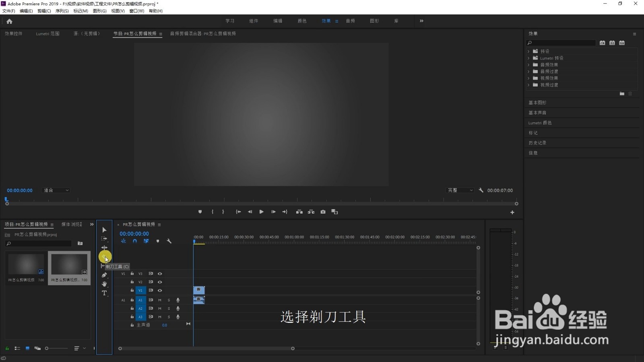Open the 窗口(W) menu
The image size is (644, 362).
coord(136,11)
